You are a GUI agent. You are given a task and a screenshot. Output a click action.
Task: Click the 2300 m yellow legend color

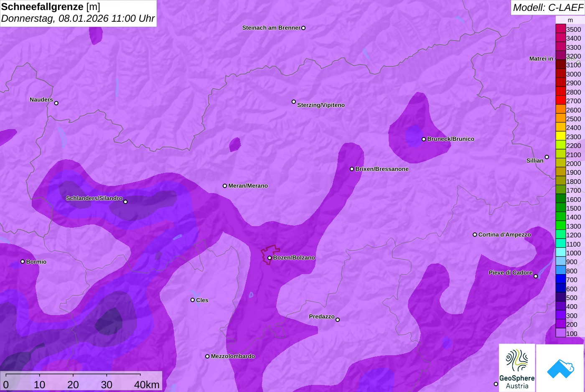pyautogui.click(x=560, y=136)
